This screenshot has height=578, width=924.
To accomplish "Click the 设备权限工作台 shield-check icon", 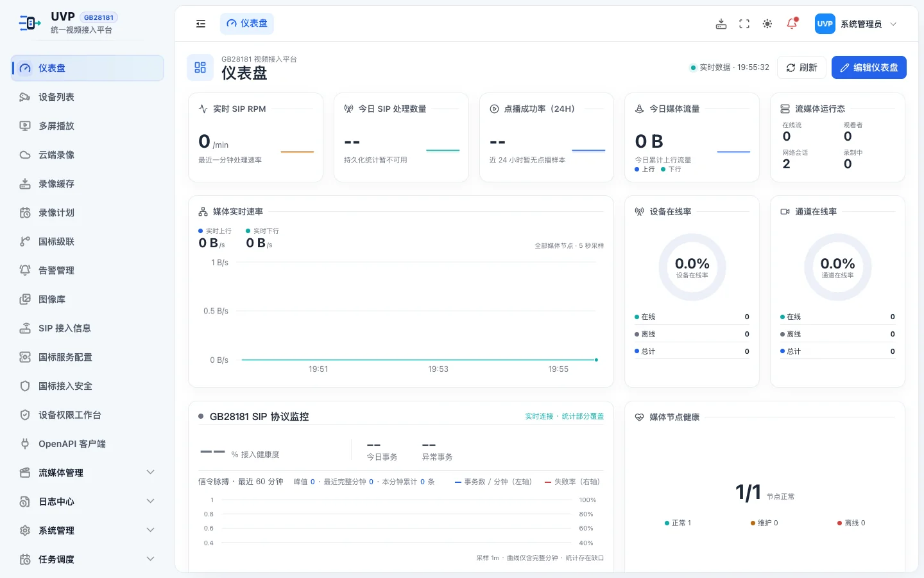I will pos(25,415).
